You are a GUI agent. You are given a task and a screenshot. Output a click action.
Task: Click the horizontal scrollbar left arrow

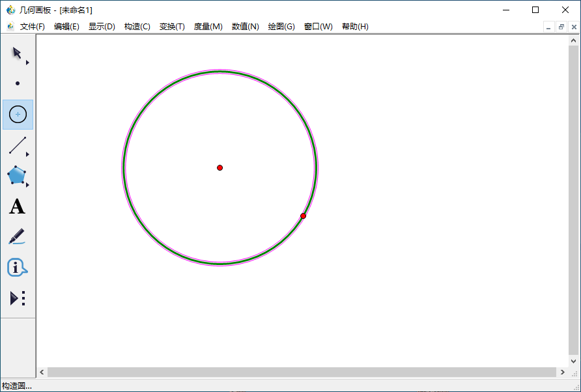(x=42, y=372)
